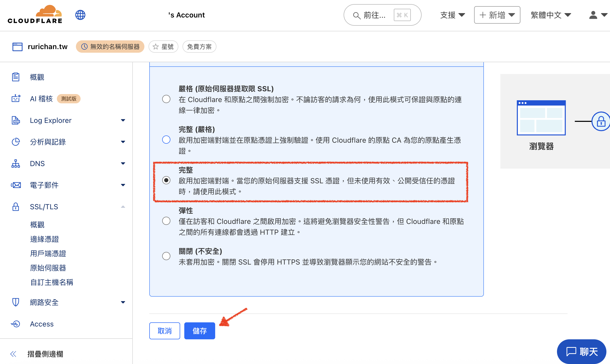Expand the DNS section arrow

coord(123,163)
